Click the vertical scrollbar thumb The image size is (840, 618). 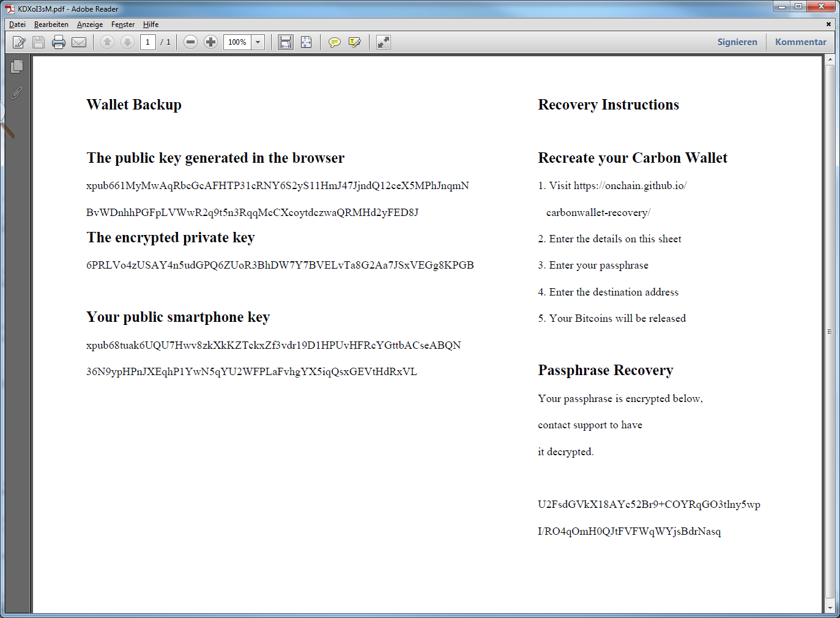coord(830,331)
